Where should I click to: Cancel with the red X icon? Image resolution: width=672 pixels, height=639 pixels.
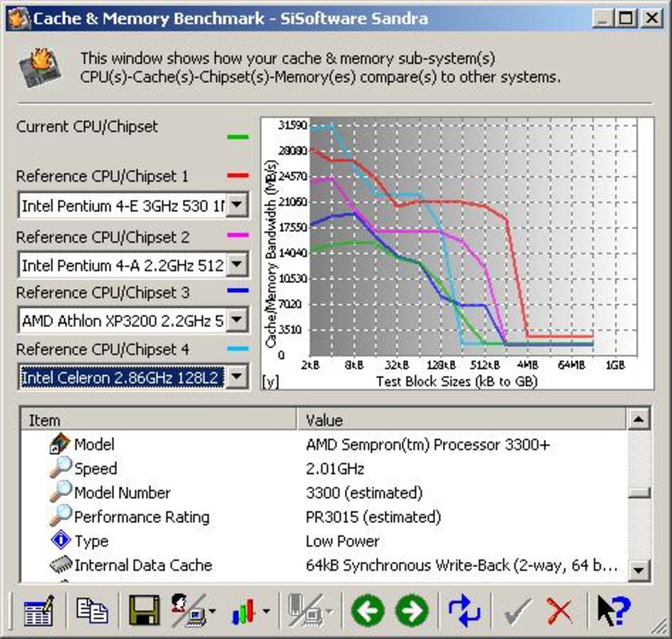560,611
